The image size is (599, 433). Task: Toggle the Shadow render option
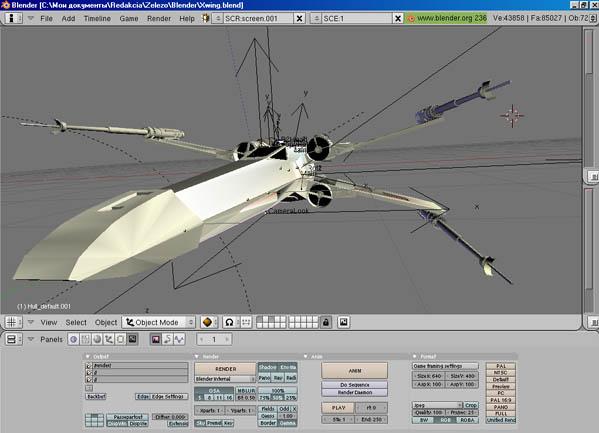(267, 367)
